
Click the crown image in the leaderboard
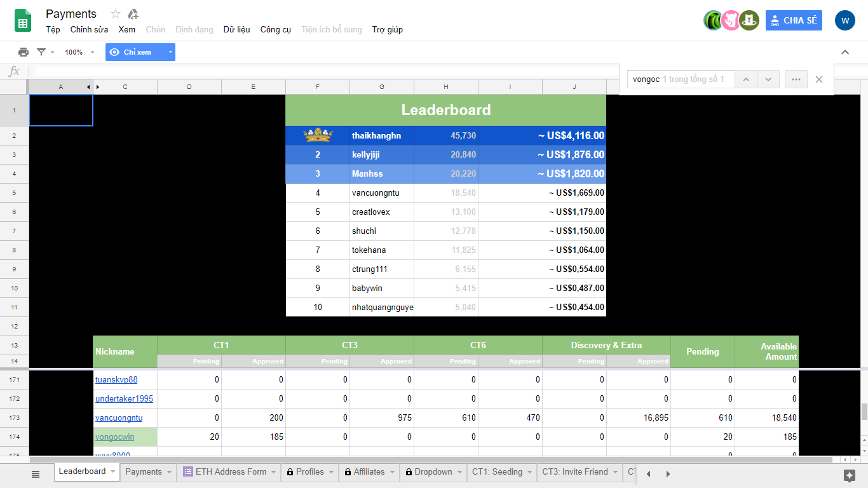[x=318, y=135]
